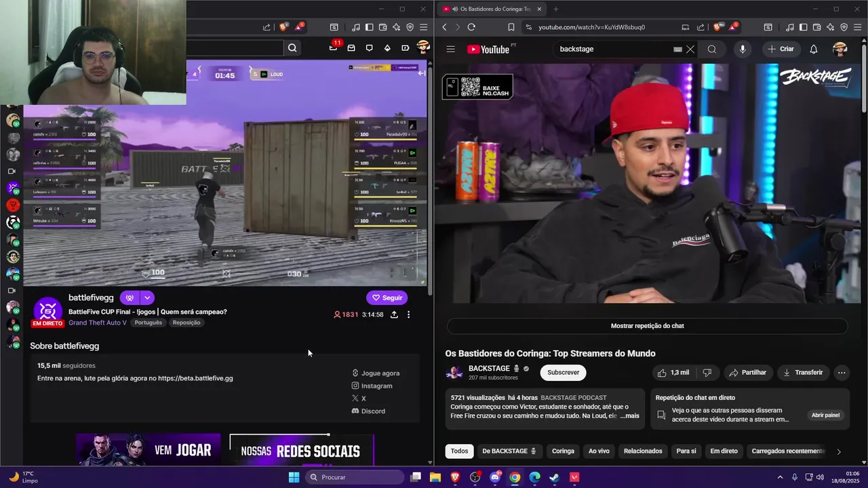Collapse Twitch theatre arrow on video
868x488 pixels.
[421, 73]
